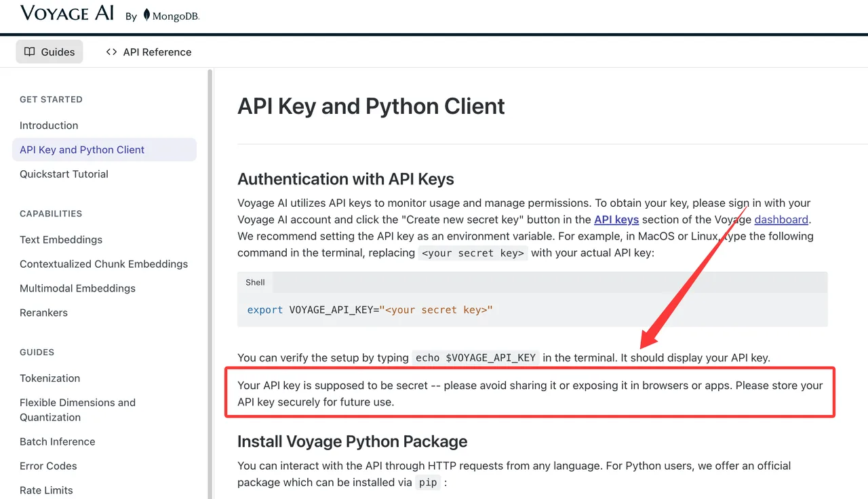Go to Quickstart Tutorial
This screenshot has height=499, width=868.
(64, 174)
